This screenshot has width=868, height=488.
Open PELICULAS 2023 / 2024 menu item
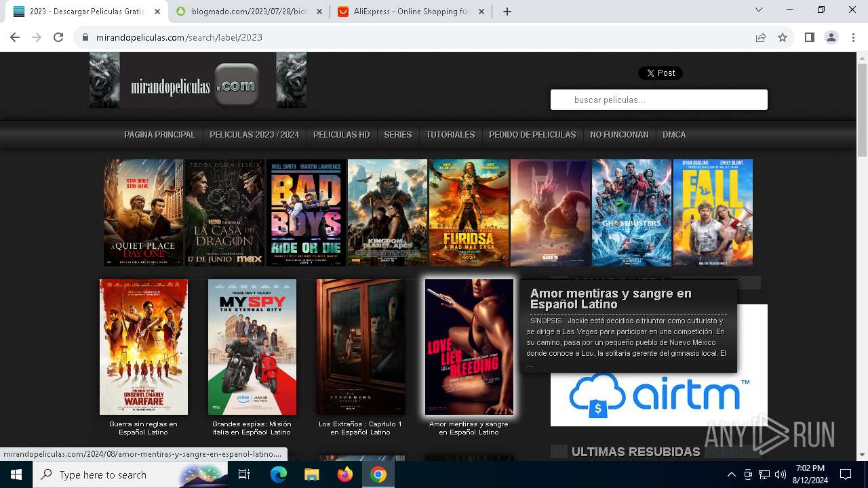click(254, 135)
